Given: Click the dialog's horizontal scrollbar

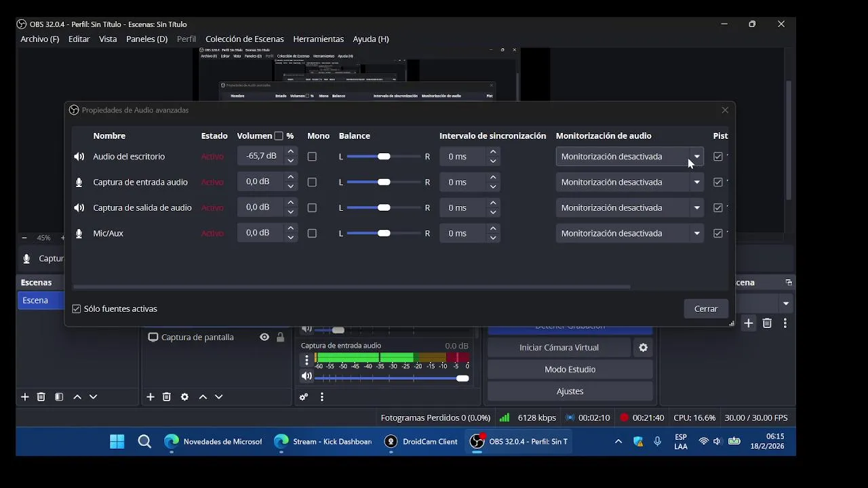Looking at the screenshot, I should (x=351, y=287).
